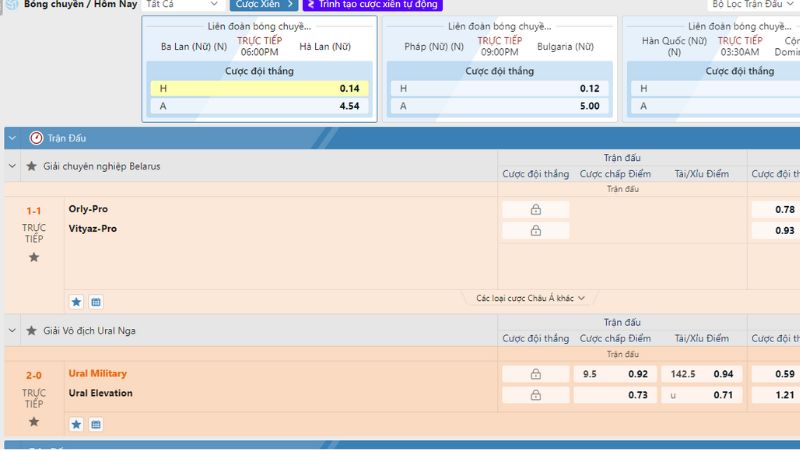Click locked bet icon for Orly-Pro
Screen dimensions: 800x450
535,210
